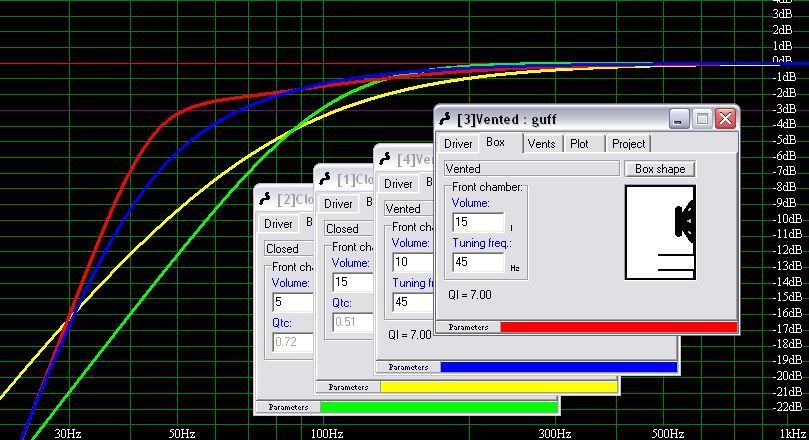Click the Vented type field in window [4]

[x=409, y=208]
